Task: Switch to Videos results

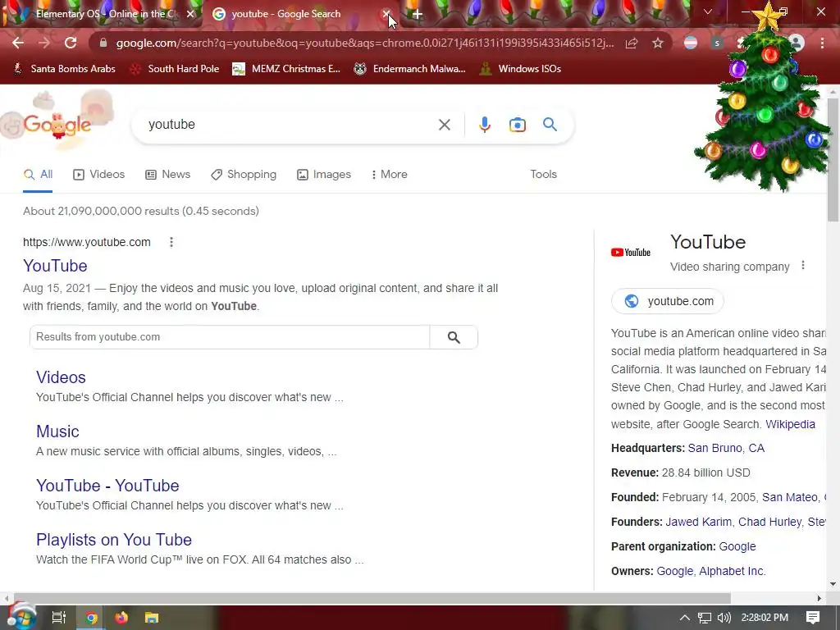Action: tap(99, 174)
